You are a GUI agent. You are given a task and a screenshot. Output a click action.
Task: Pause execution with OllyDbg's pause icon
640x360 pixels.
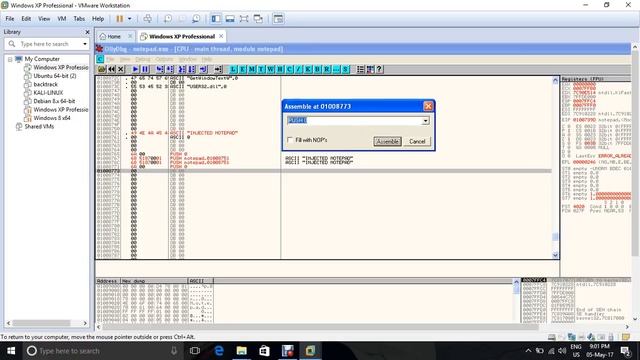coord(145,69)
